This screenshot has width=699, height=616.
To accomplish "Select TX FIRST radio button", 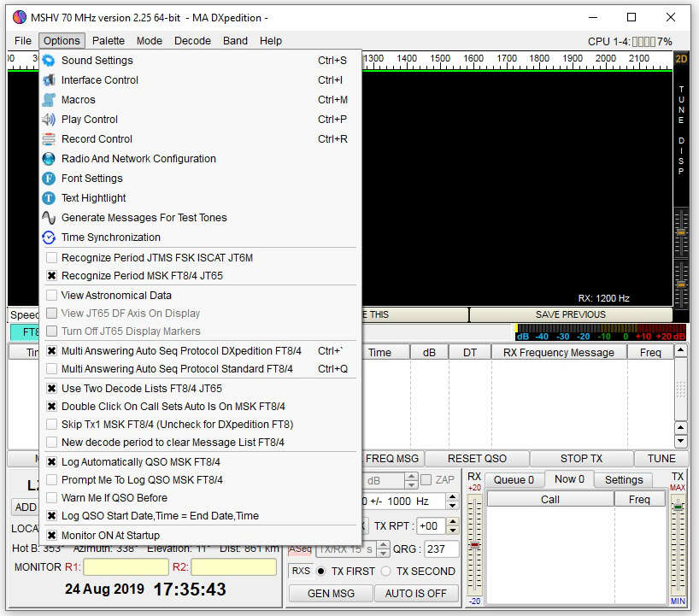I will coord(320,571).
